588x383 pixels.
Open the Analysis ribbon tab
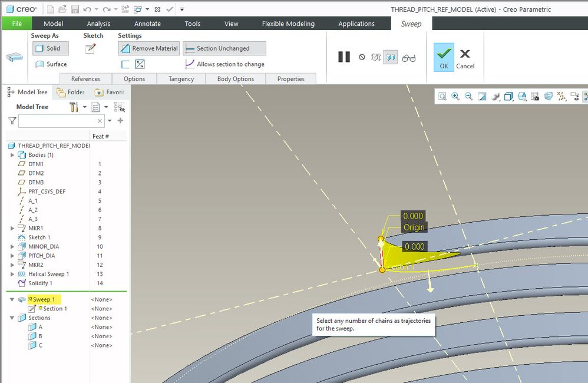pyautogui.click(x=98, y=24)
